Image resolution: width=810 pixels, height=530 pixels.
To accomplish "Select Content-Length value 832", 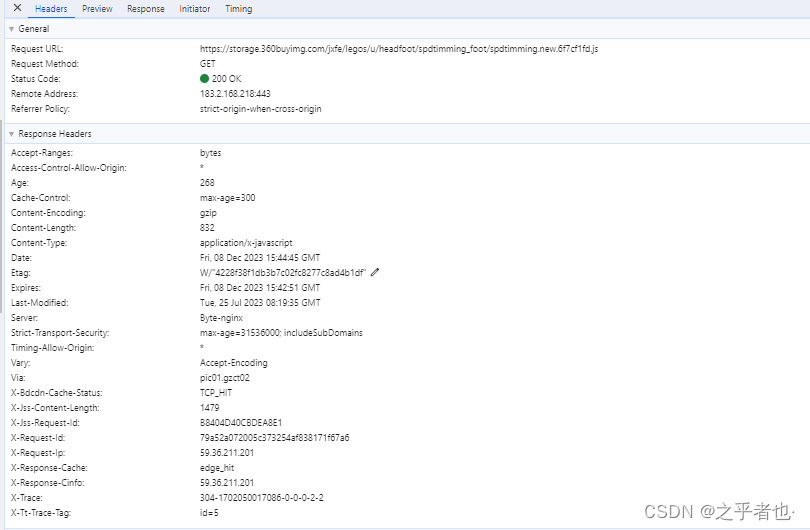I will tap(207, 228).
